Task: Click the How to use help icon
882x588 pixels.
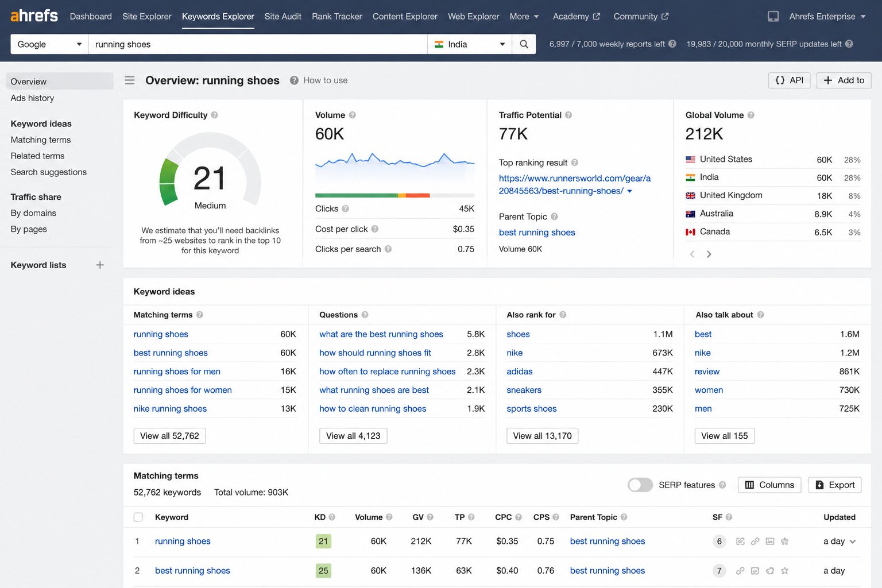Action: (294, 80)
